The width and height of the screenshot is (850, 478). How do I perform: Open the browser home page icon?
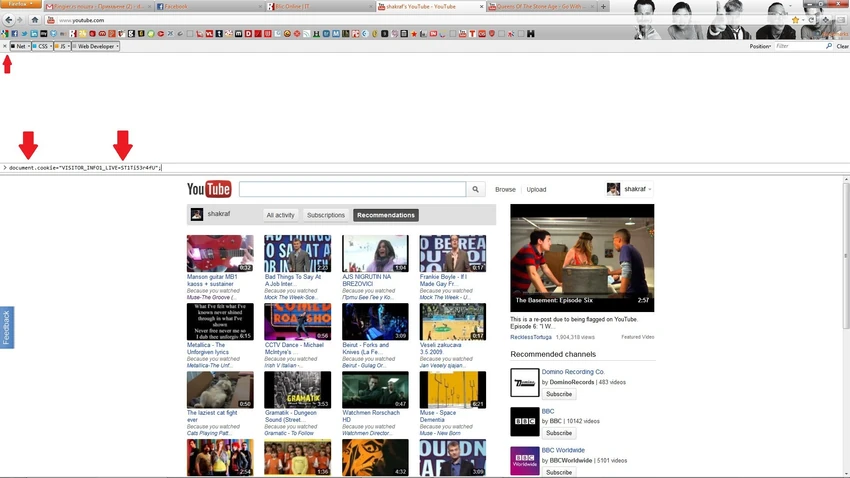[35, 20]
